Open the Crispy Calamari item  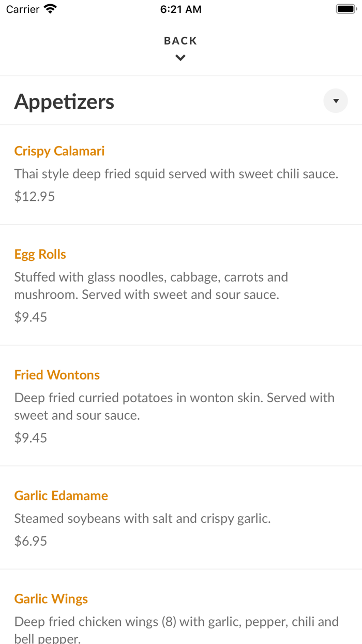(59, 151)
